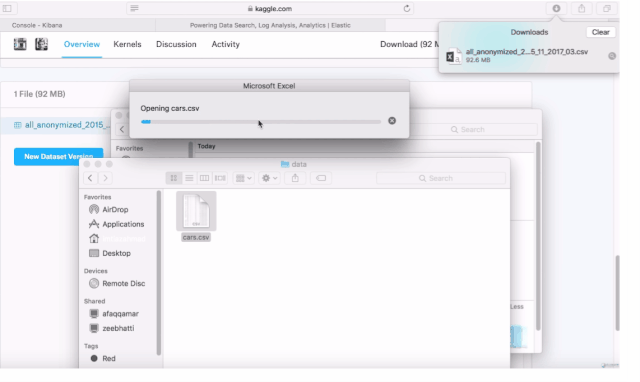Switch to the Powering Data Search Elastic tab

point(270,25)
